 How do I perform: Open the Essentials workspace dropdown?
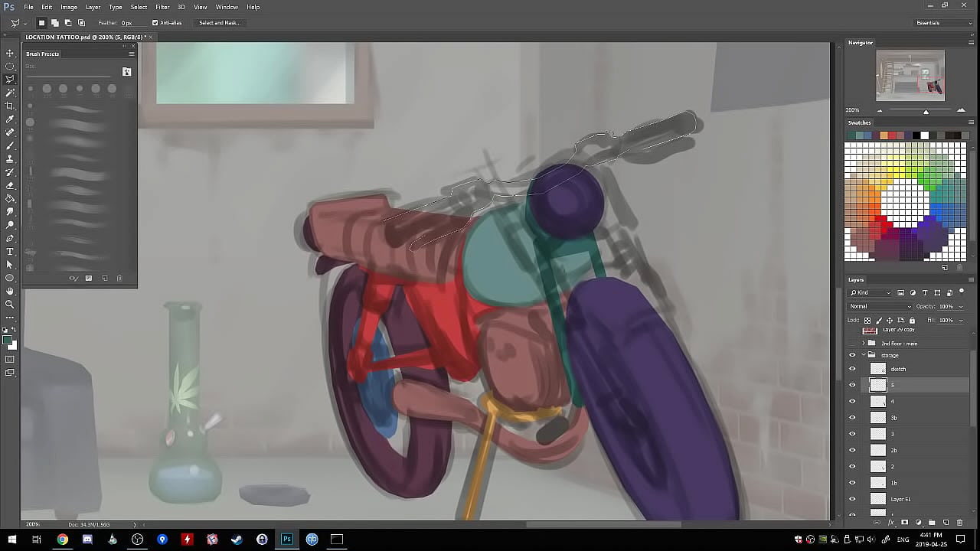(943, 23)
